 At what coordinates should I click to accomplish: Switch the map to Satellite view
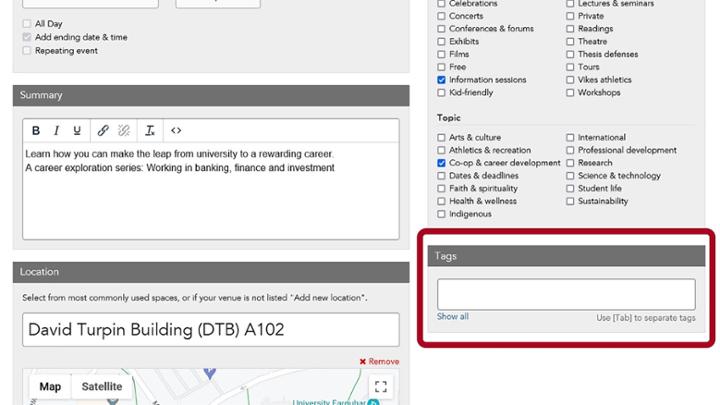[x=101, y=387]
